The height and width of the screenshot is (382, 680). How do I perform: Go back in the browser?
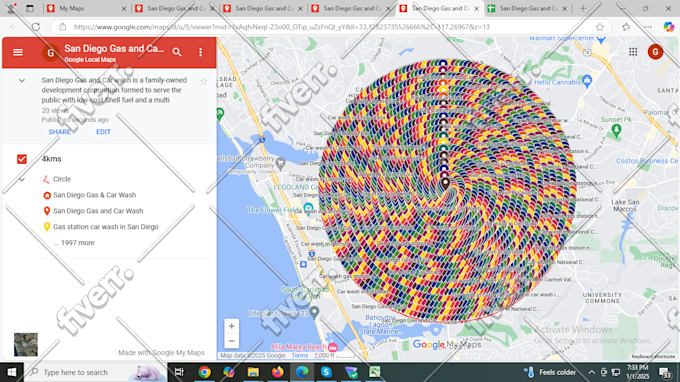tap(14, 27)
